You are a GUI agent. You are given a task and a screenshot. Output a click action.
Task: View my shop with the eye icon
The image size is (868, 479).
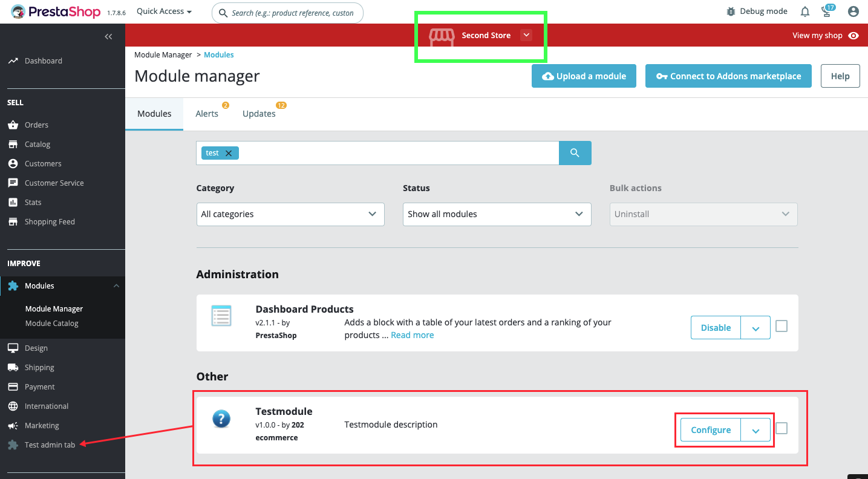pos(853,36)
